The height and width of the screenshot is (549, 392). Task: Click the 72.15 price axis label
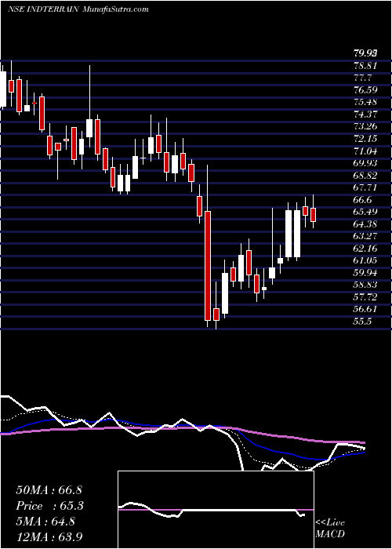tap(364, 139)
